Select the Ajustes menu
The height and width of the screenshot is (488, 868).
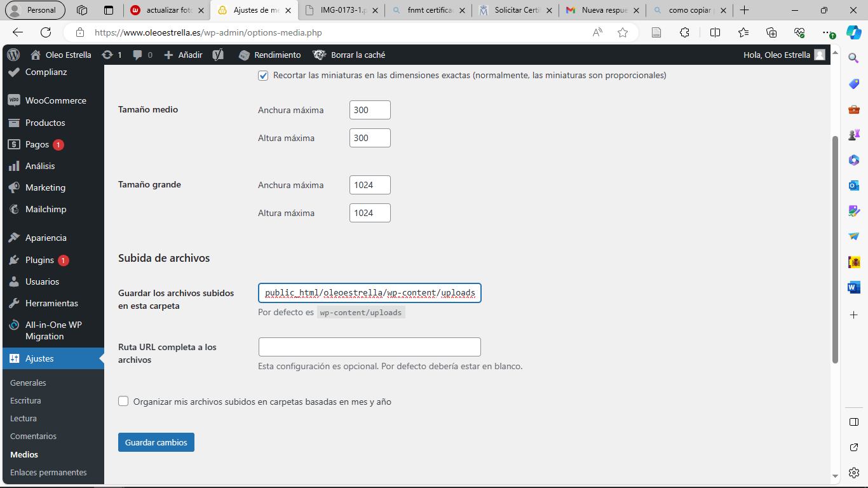coord(53,358)
